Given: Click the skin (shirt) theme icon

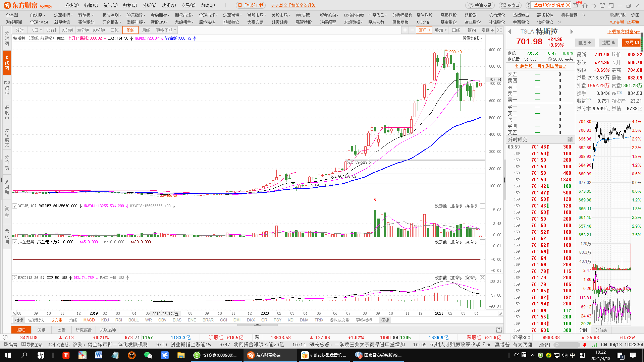Looking at the screenshot, I should pyautogui.click(x=602, y=5).
